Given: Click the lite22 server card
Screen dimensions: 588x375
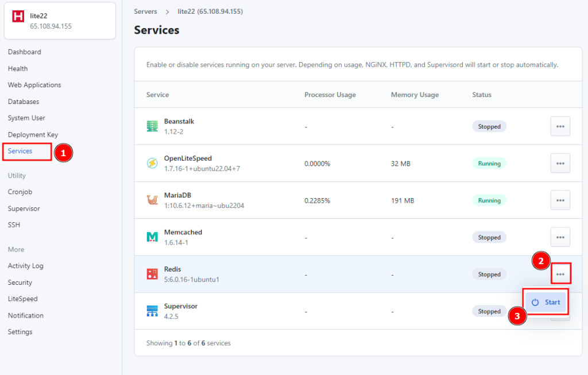Looking at the screenshot, I should click(60, 21).
